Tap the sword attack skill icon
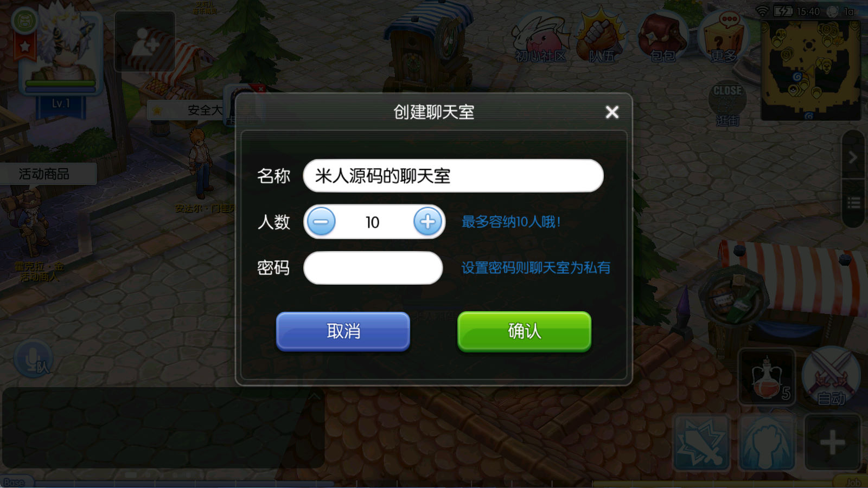868x488 pixels. (x=701, y=442)
